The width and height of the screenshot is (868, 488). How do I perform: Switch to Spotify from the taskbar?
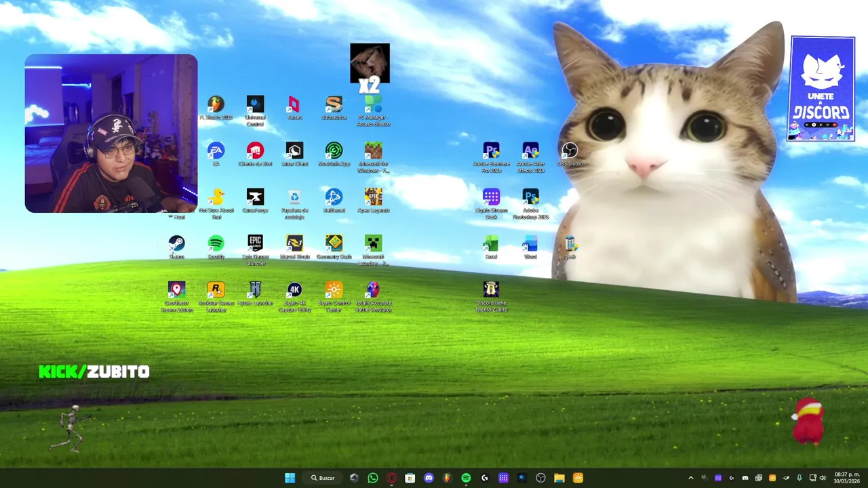click(x=466, y=478)
